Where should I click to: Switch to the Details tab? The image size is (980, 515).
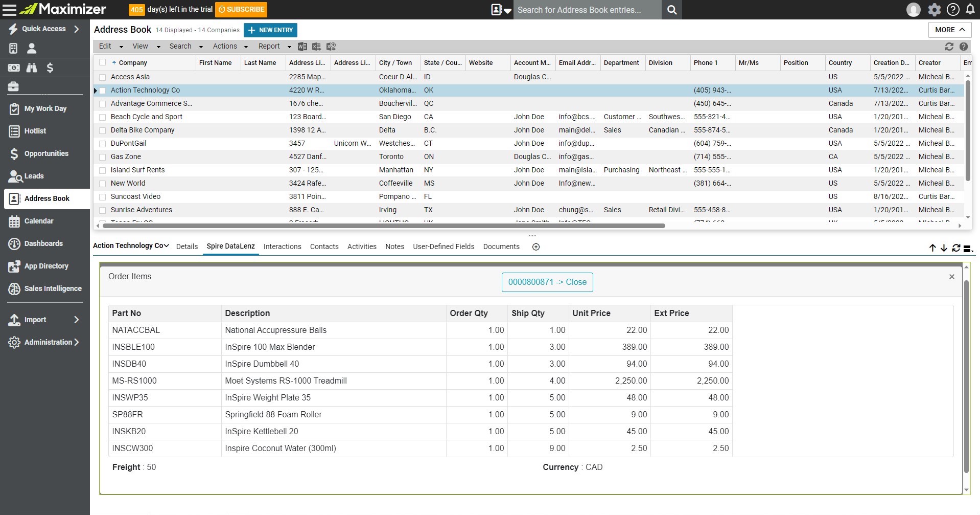click(187, 247)
